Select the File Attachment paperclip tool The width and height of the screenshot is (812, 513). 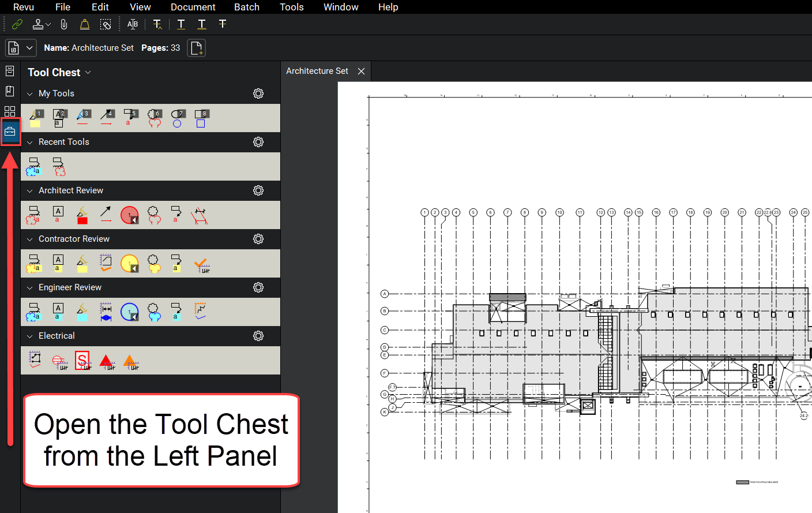click(63, 24)
